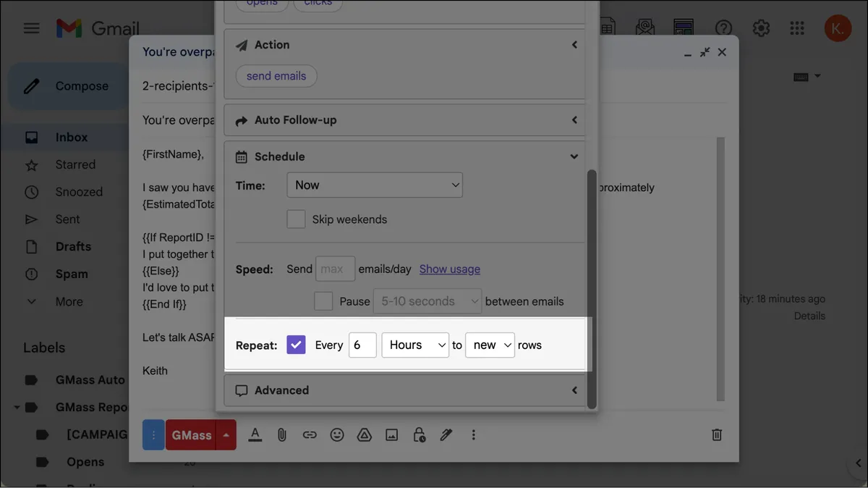Exit full-screen of the compose window
This screenshot has height=488, width=868.
705,52
